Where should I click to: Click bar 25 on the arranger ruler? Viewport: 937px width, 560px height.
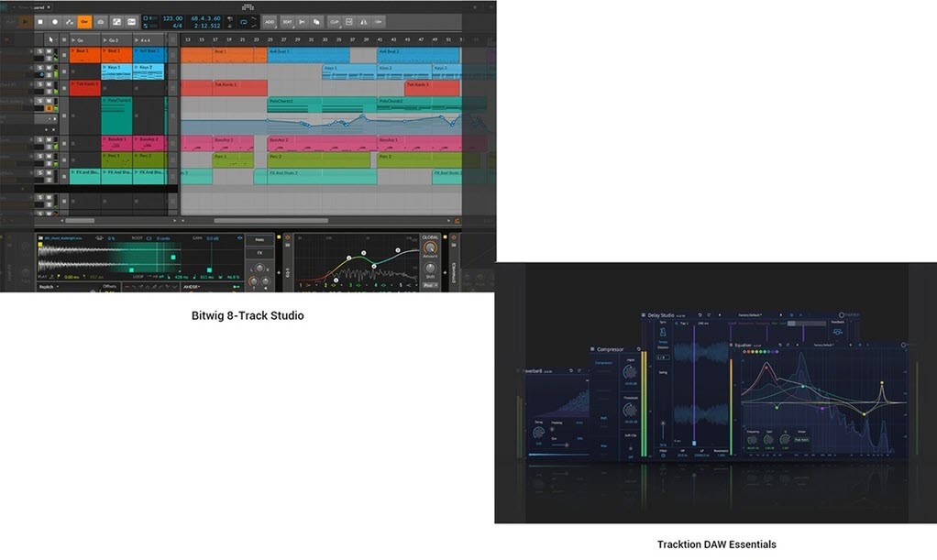tap(270, 39)
